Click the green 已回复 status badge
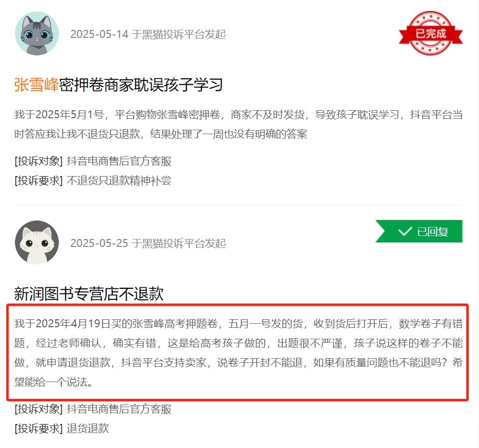 pos(419,231)
